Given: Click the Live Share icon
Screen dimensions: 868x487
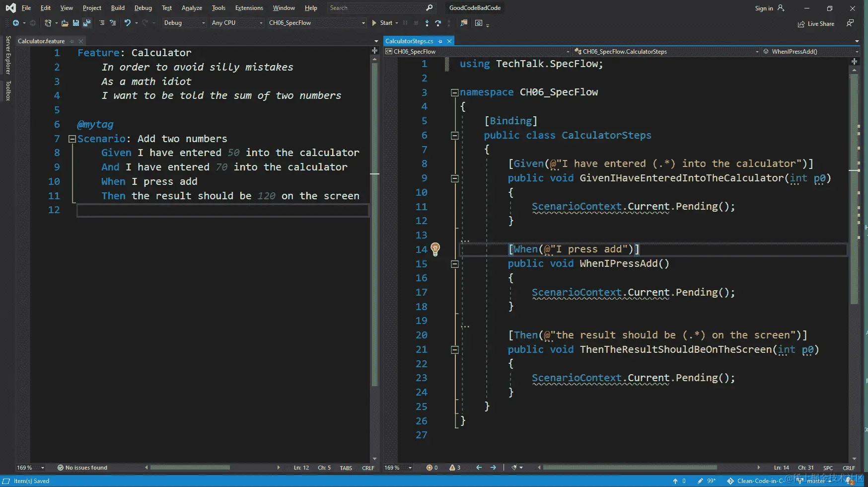Looking at the screenshot, I should click(801, 24).
